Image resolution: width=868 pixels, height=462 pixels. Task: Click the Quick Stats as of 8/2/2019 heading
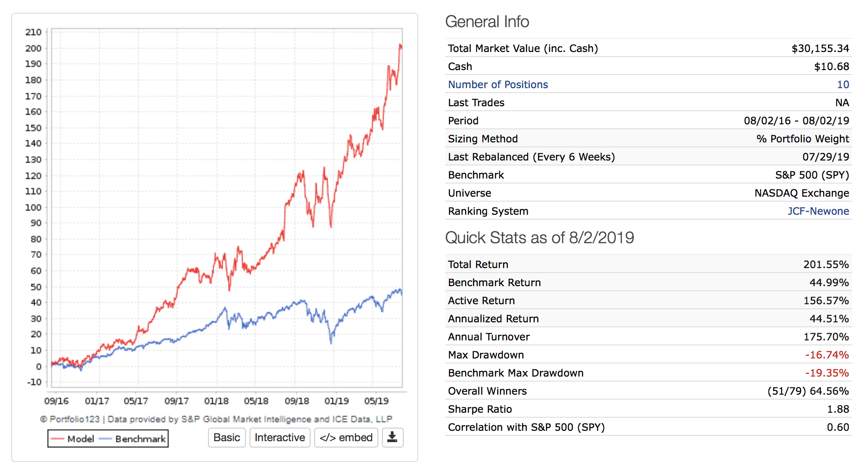539,238
